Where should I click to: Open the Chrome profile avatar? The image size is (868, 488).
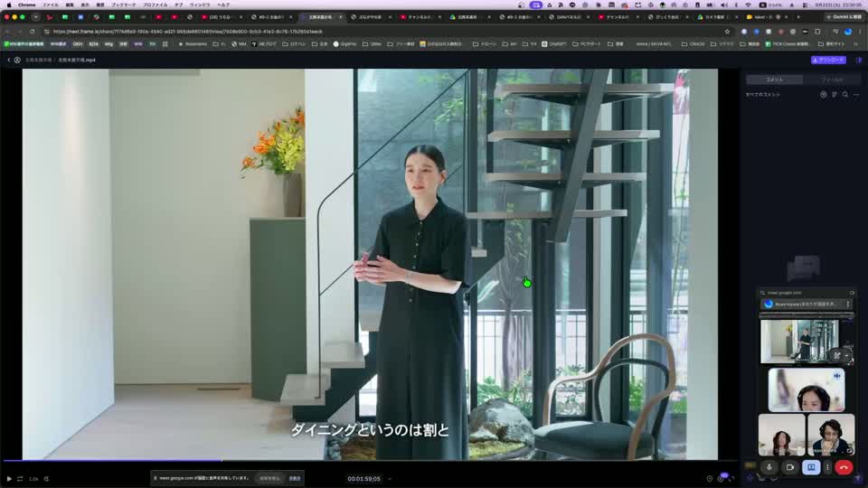(x=848, y=32)
